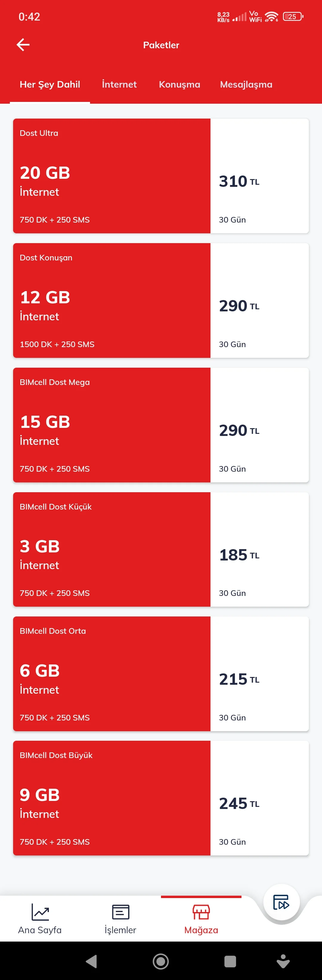Tap the accessibility person icon in the navigation bar

coord(283,961)
